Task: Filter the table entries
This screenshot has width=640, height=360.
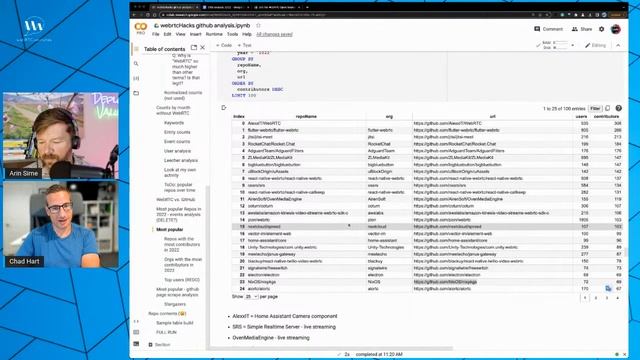Action: pos(595,108)
